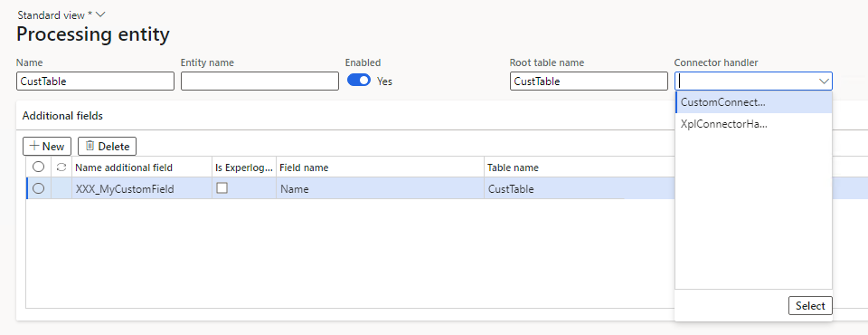
Task: Click the XXX_MyCustomField cell
Action: coord(142,189)
